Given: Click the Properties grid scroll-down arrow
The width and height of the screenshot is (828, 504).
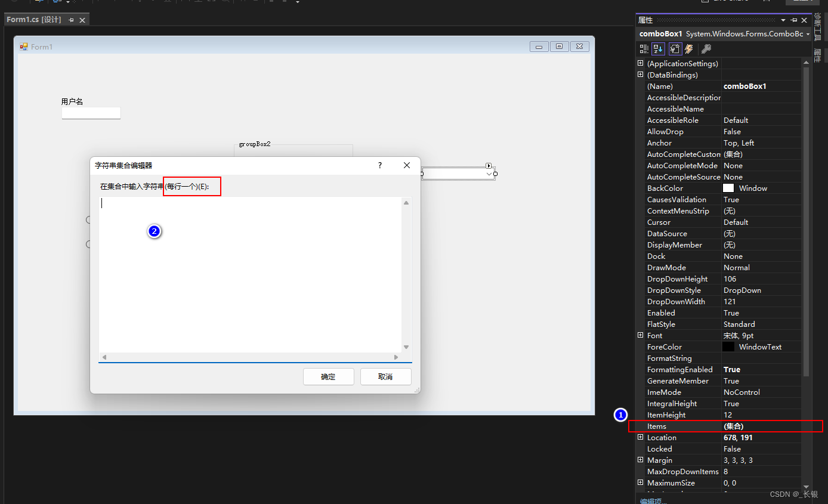Looking at the screenshot, I should coord(807,487).
